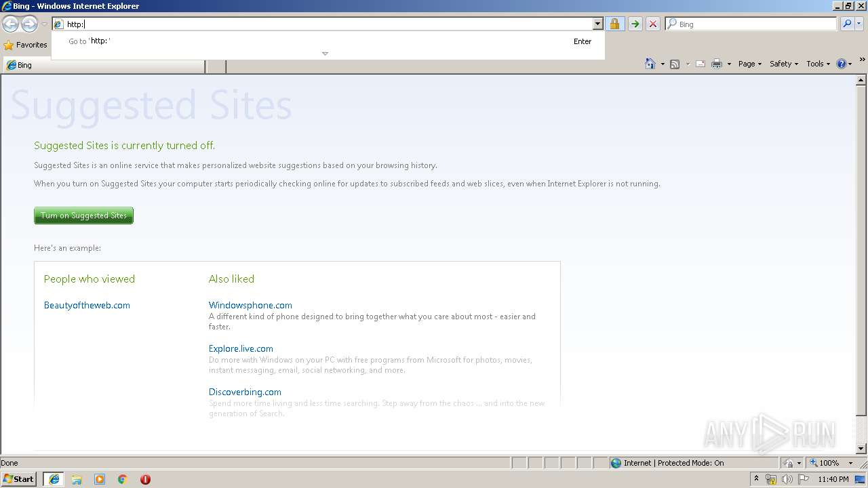Click the red Stop button
Image resolution: width=868 pixels, height=488 pixels.
point(652,24)
